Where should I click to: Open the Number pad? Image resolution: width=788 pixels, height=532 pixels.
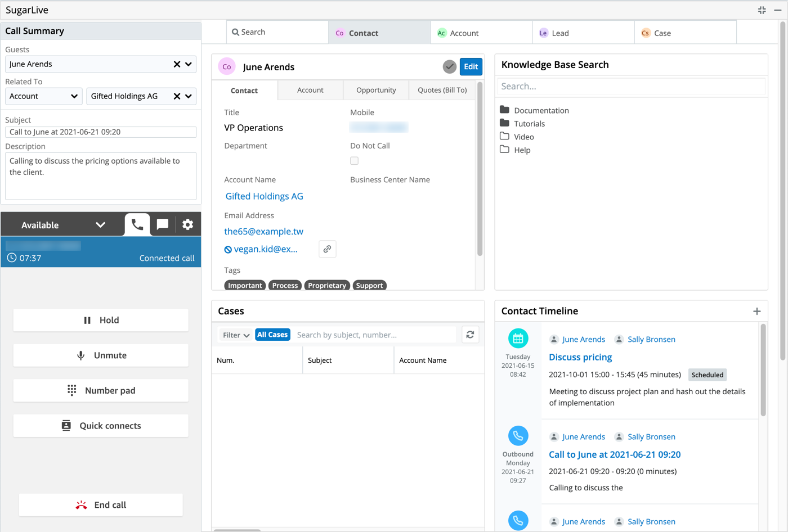[100, 390]
